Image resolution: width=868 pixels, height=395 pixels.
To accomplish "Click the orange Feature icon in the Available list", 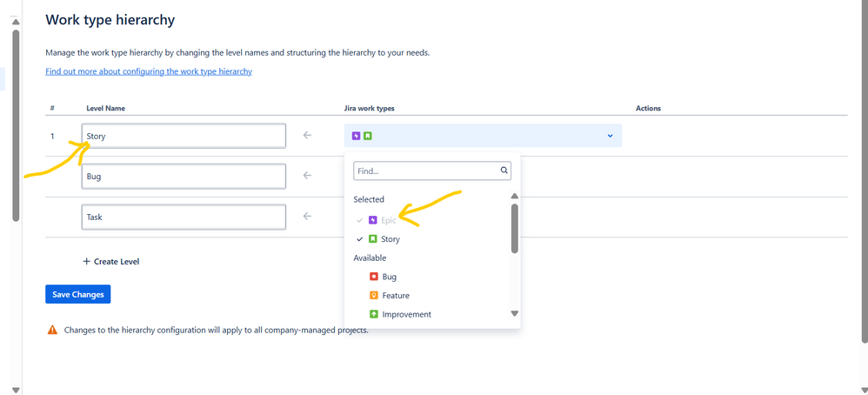I will point(374,295).
